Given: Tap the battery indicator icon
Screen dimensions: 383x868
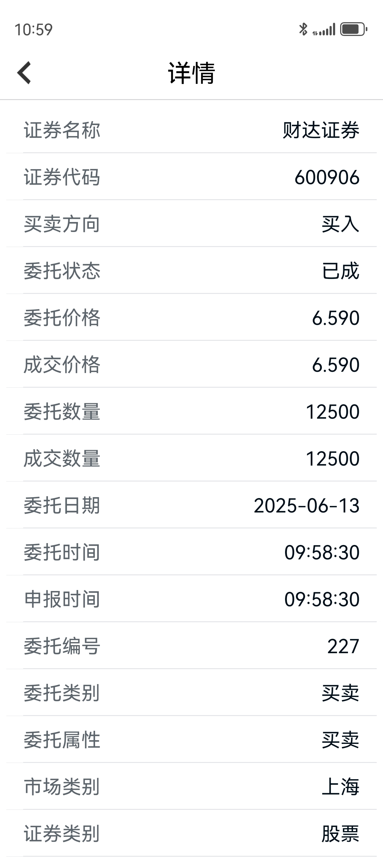Looking at the screenshot, I should (354, 29).
